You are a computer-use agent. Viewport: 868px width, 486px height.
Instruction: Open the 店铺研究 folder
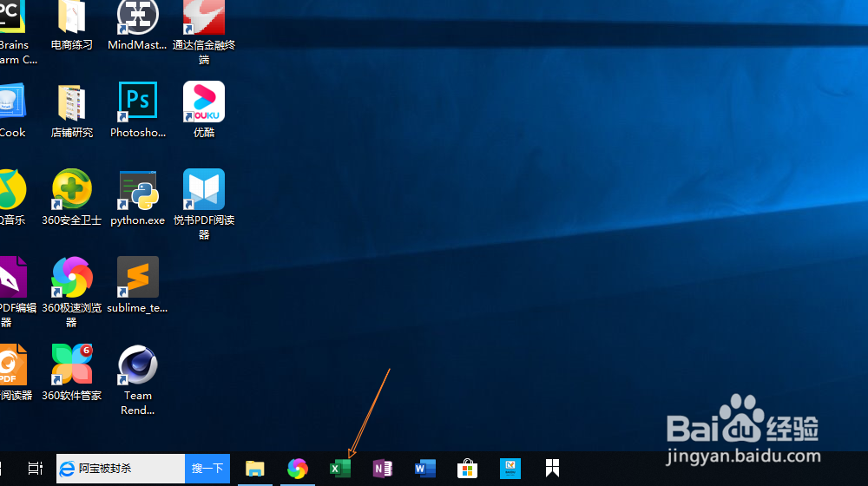tap(71, 110)
